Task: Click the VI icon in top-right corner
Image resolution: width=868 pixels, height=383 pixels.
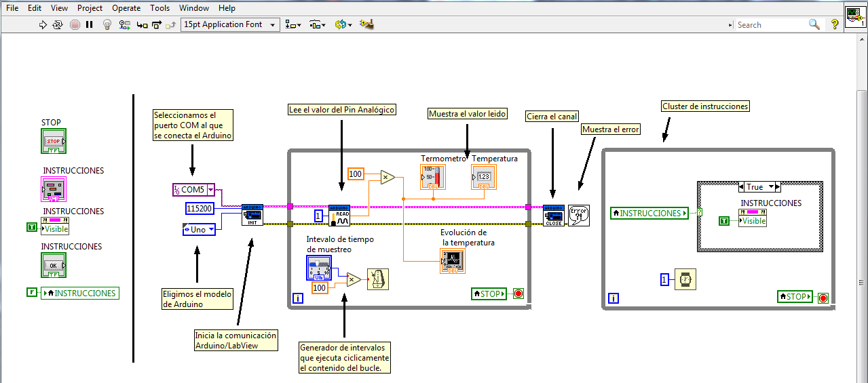Action: pos(855,16)
